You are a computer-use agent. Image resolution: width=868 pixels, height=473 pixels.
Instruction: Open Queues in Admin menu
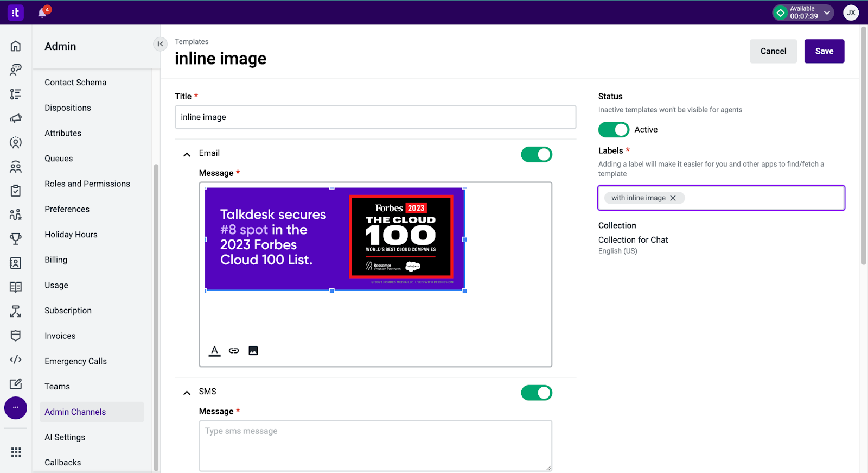click(x=59, y=159)
